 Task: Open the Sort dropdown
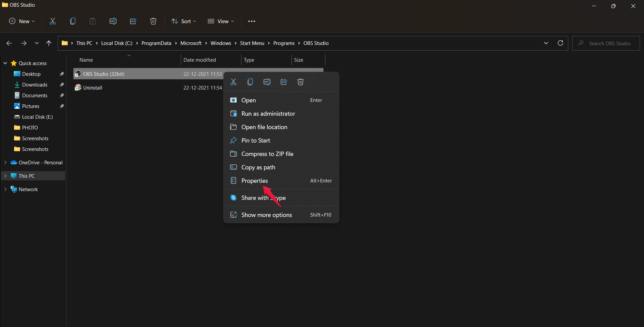point(183,21)
